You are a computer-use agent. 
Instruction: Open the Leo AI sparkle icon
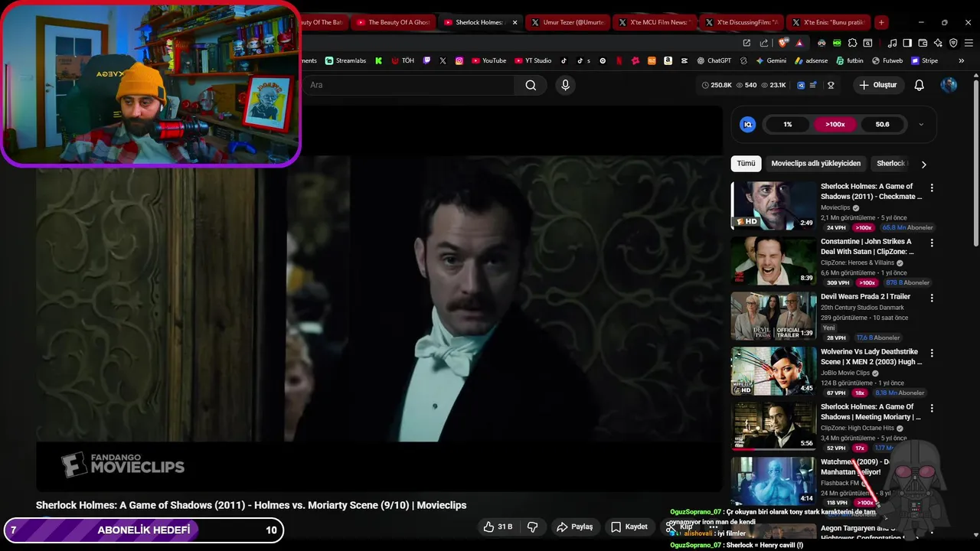pos(938,43)
